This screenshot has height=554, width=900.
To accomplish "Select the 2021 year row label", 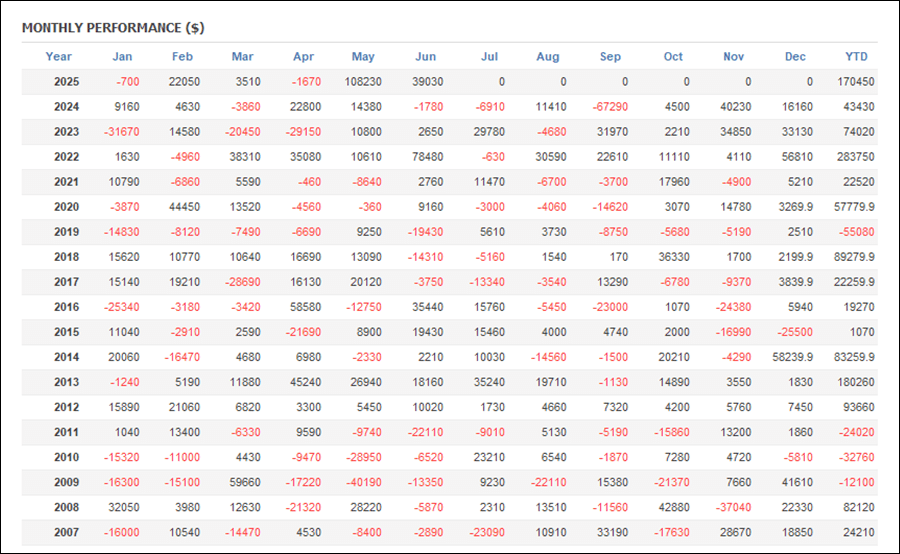I will (x=67, y=182).
